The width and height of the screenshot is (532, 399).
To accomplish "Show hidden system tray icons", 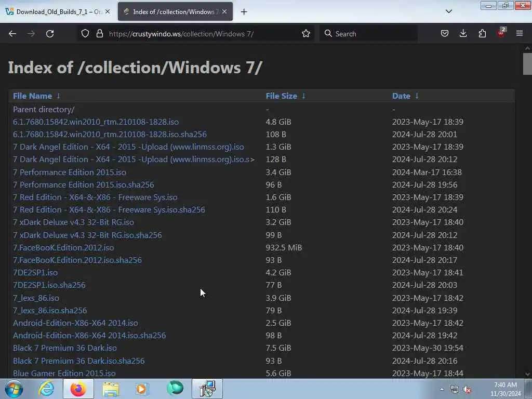I will click(x=442, y=390).
